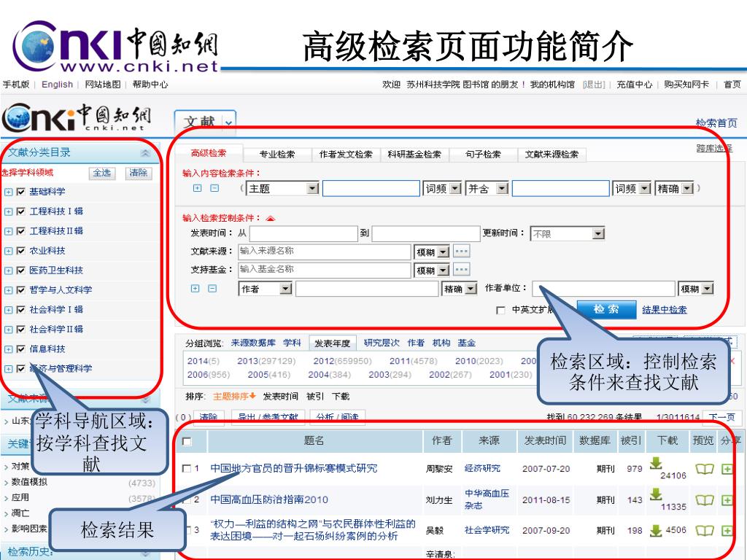
Task: Click the 发表时间 从 date input
Action: [x=303, y=233]
